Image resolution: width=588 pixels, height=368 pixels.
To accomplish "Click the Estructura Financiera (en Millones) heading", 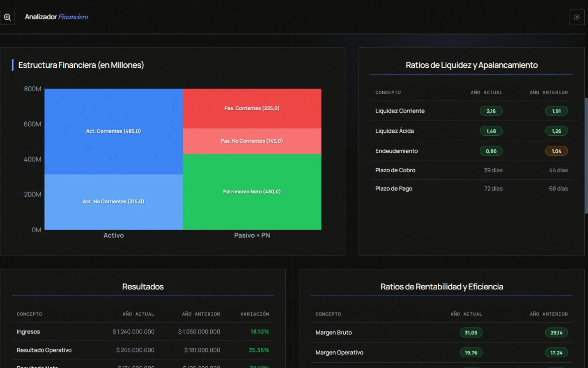I will click(x=81, y=65).
